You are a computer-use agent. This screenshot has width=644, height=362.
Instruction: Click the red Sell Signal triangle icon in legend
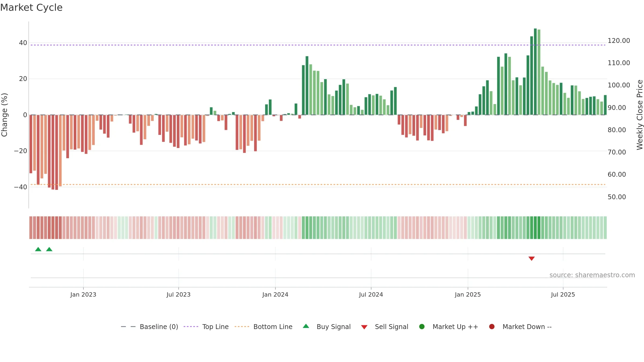[364, 327]
